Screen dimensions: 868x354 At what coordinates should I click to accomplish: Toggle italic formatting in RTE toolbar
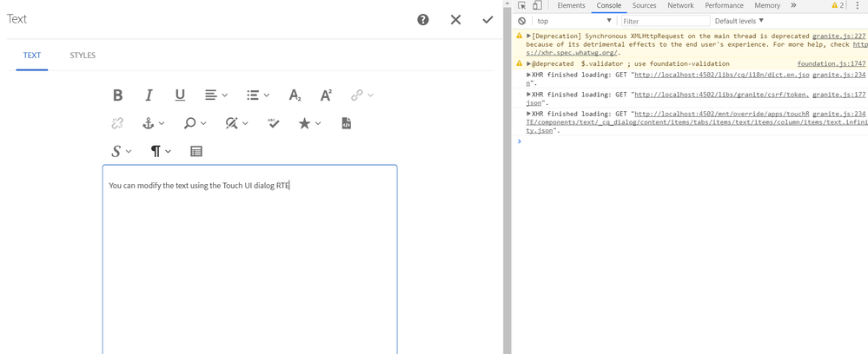coord(149,95)
